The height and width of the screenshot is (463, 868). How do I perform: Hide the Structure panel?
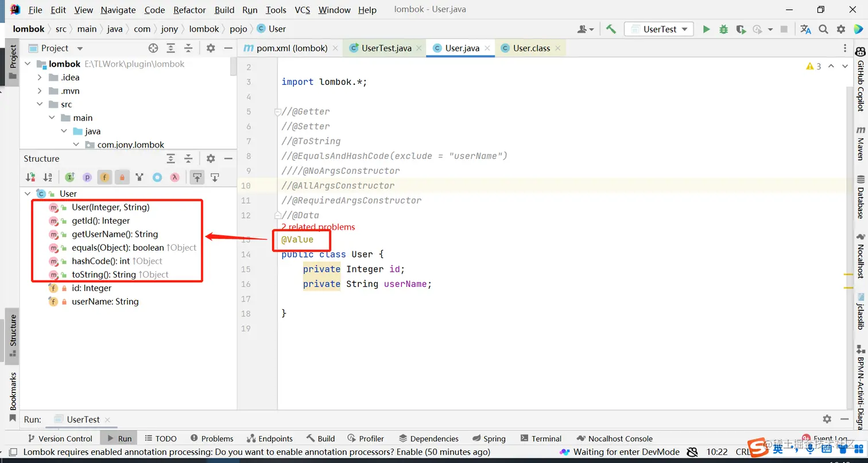click(228, 158)
